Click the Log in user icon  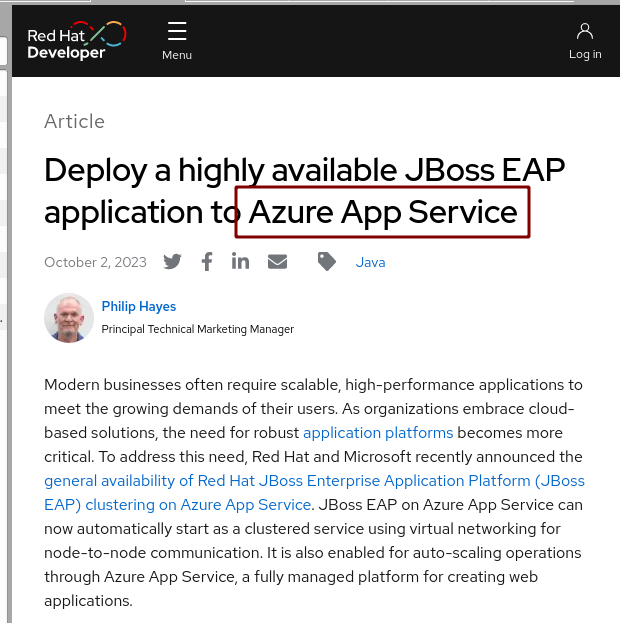pyautogui.click(x=585, y=31)
